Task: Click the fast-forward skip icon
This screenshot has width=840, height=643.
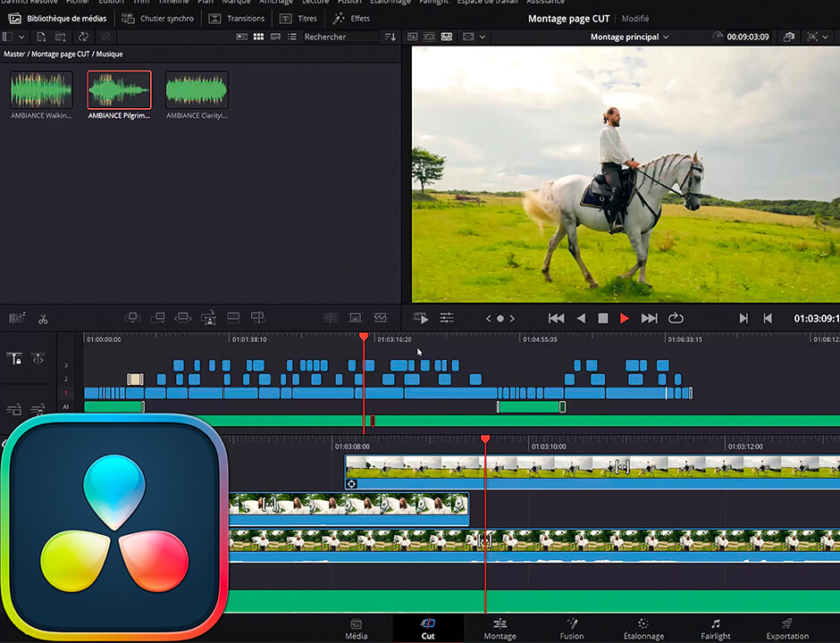Action: click(x=650, y=318)
